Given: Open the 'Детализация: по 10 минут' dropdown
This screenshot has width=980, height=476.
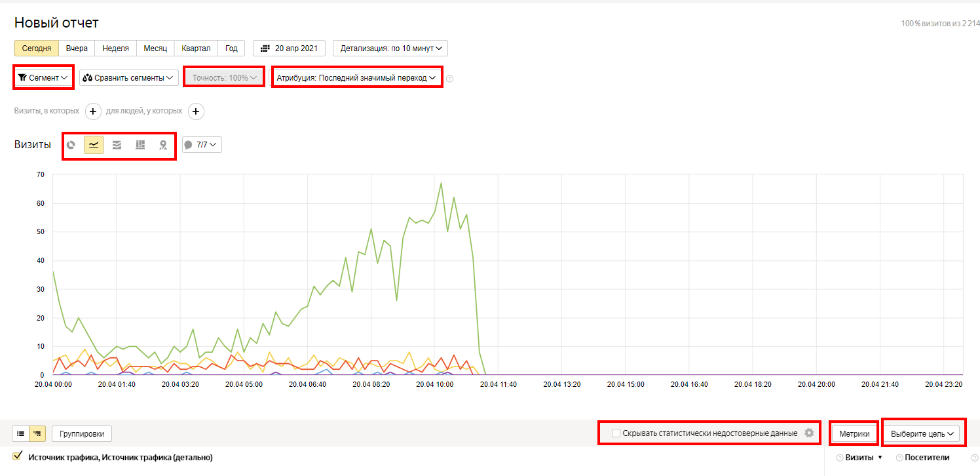Looking at the screenshot, I should [390, 49].
